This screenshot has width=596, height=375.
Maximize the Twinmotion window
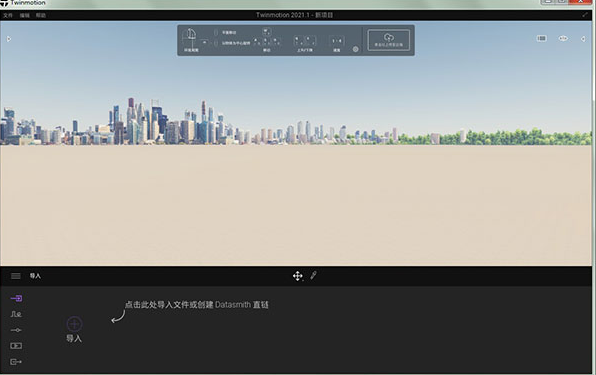pyautogui.click(x=561, y=2)
